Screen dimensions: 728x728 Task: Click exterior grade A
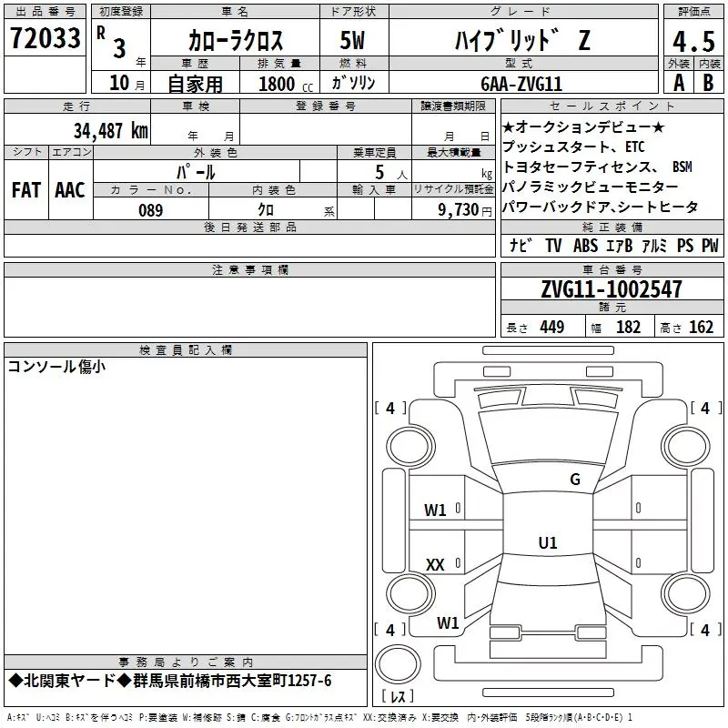pyautogui.click(x=679, y=83)
